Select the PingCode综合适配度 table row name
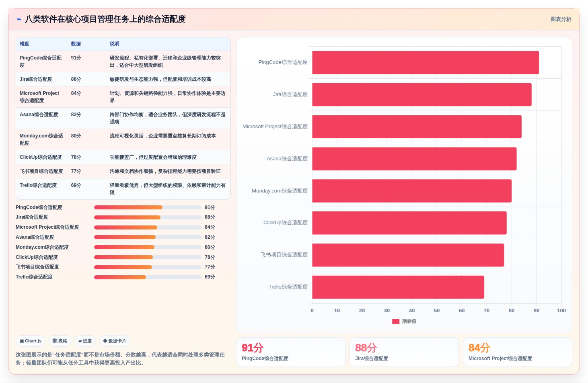The width and height of the screenshot is (588, 383). click(41, 61)
